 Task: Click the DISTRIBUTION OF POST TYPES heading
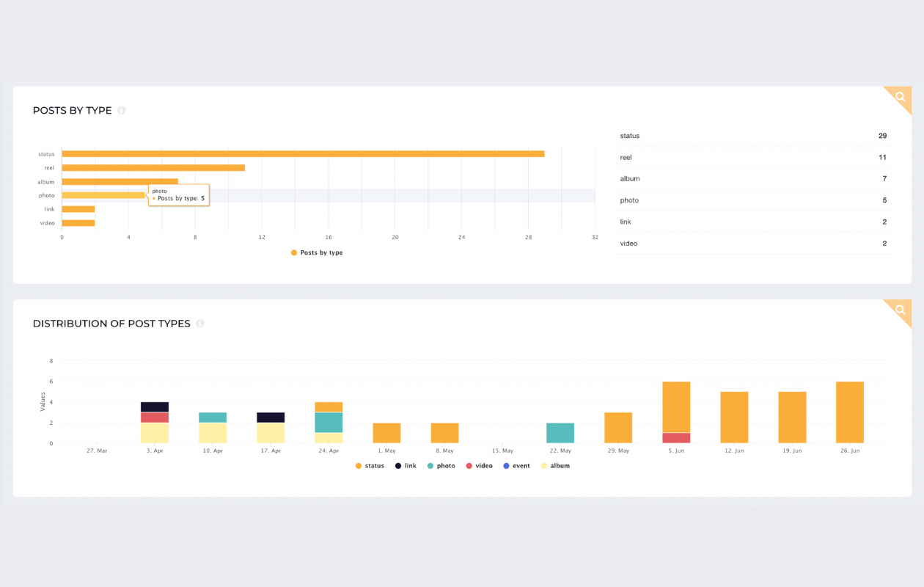111,324
